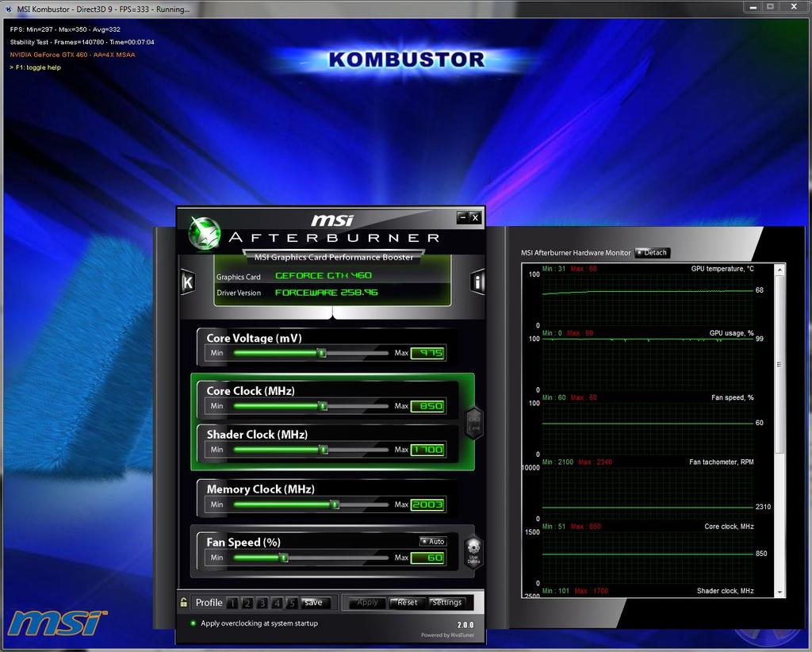
Task: Click the 'MSI Afterburner Hardware Monitor' title
Action: pyautogui.click(x=576, y=253)
